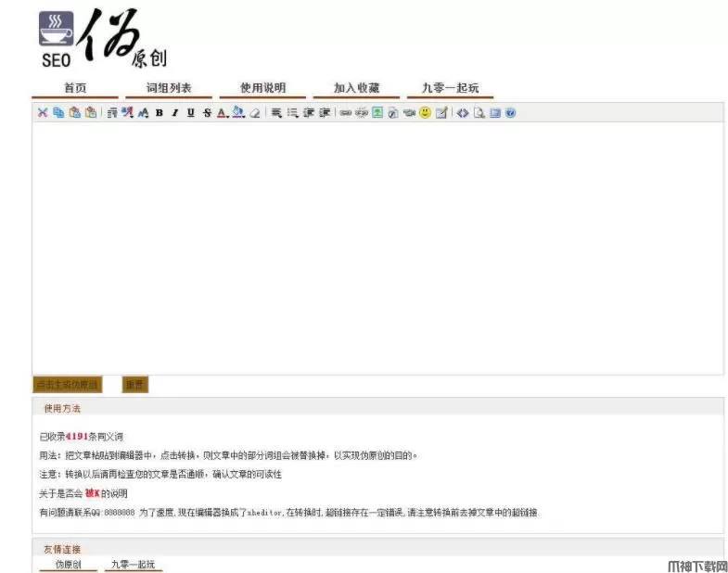The height and width of the screenshot is (573, 728).
Task: Click the Copy icon in editor toolbar
Action: (x=58, y=112)
